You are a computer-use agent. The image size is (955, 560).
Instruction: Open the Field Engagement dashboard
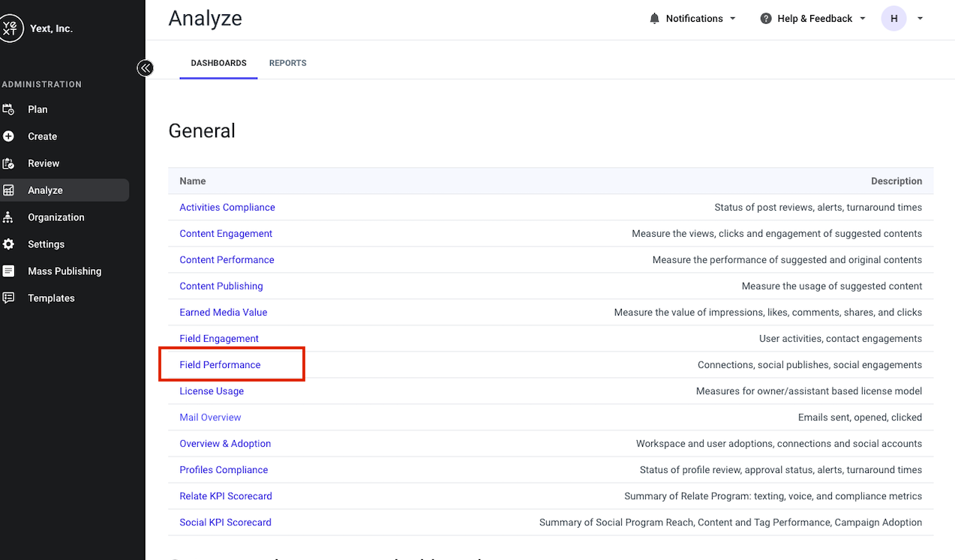tap(219, 339)
